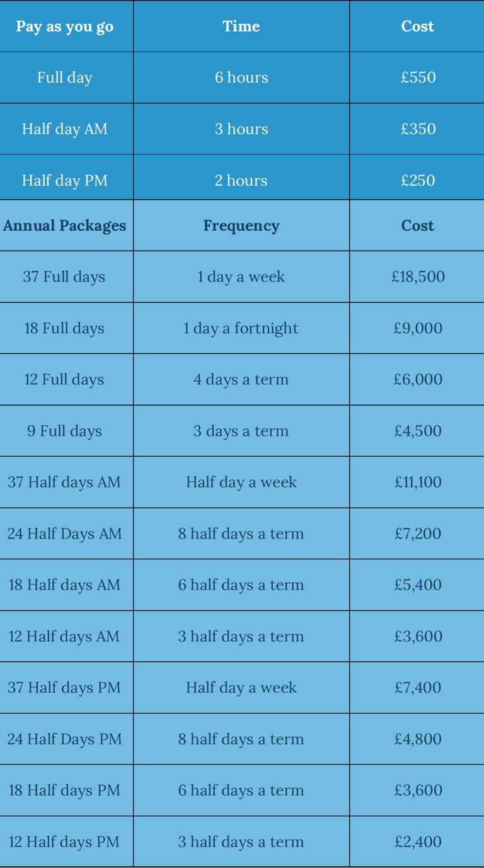The width and height of the screenshot is (484, 868).
Task: Select the 12 Full days cell
Action: coord(66,379)
